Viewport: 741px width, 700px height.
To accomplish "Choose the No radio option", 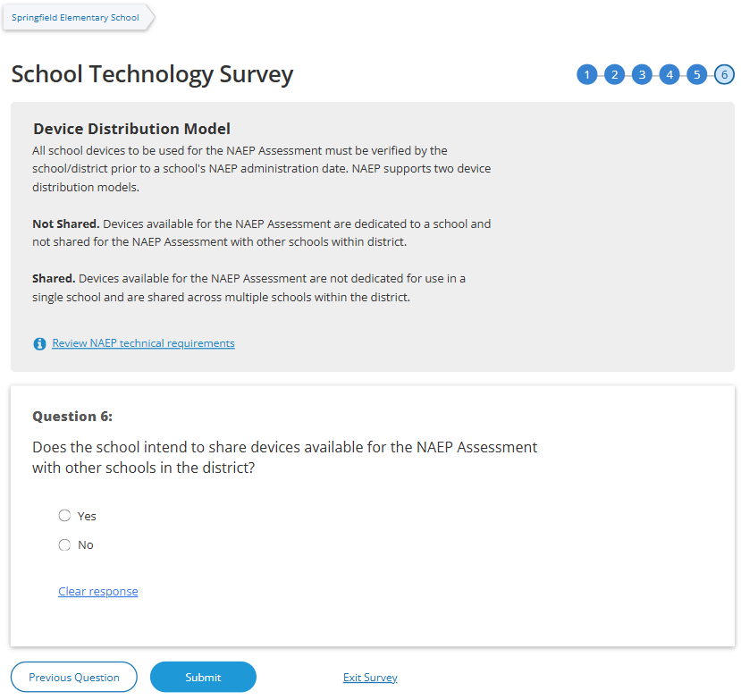I will (x=64, y=545).
